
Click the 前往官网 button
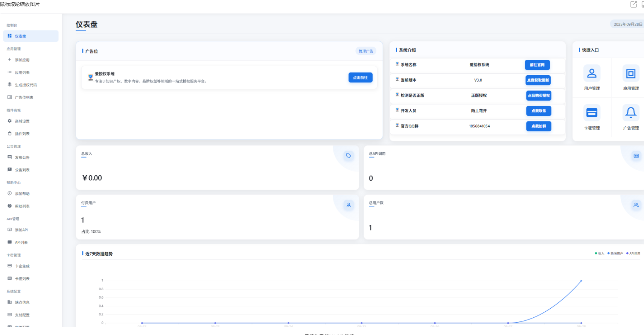coord(537,65)
